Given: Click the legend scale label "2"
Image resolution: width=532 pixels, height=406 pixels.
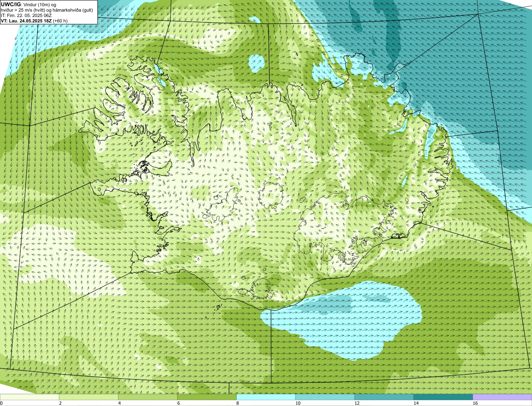Looking at the screenshot, I should (60, 403).
